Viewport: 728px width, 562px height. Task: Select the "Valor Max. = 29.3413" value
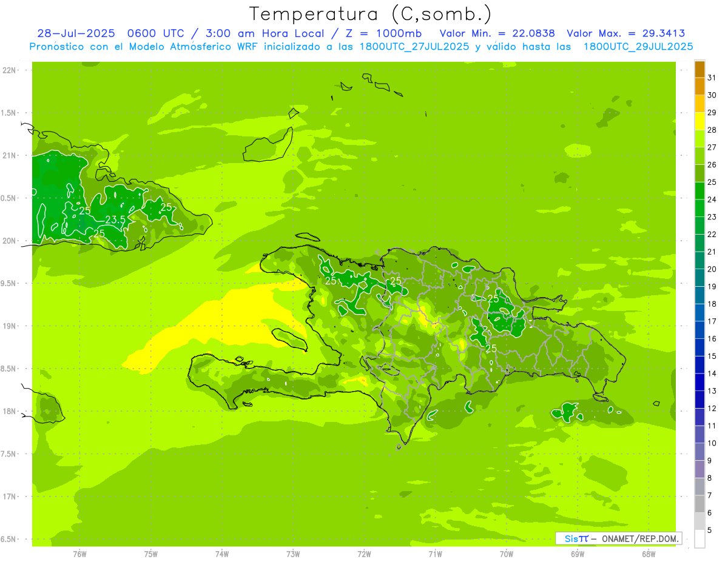coord(625,33)
